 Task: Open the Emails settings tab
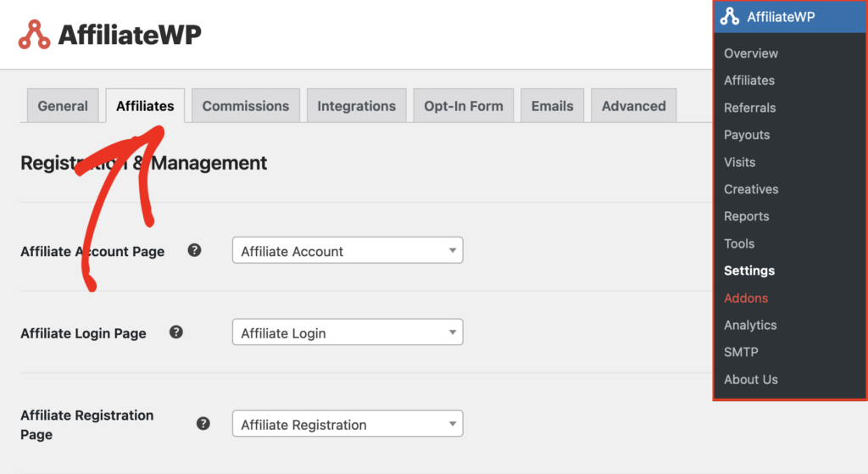[x=553, y=106]
